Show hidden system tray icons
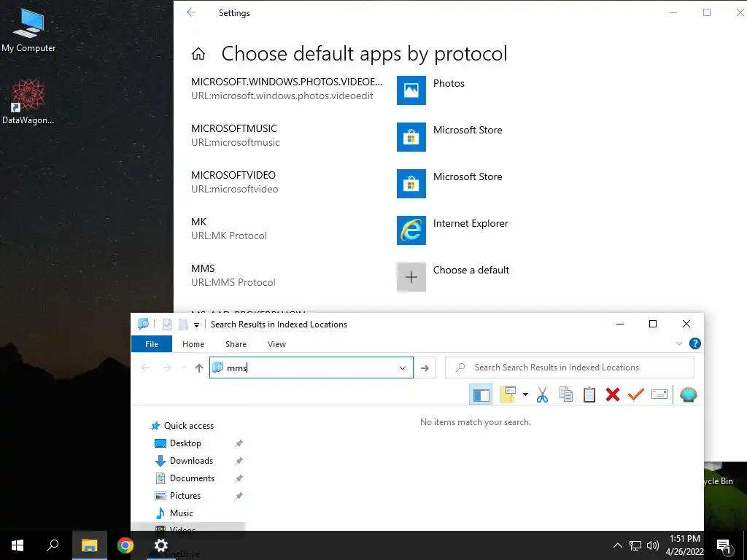This screenshot has width=747, height=560. (x=617, y=545)
